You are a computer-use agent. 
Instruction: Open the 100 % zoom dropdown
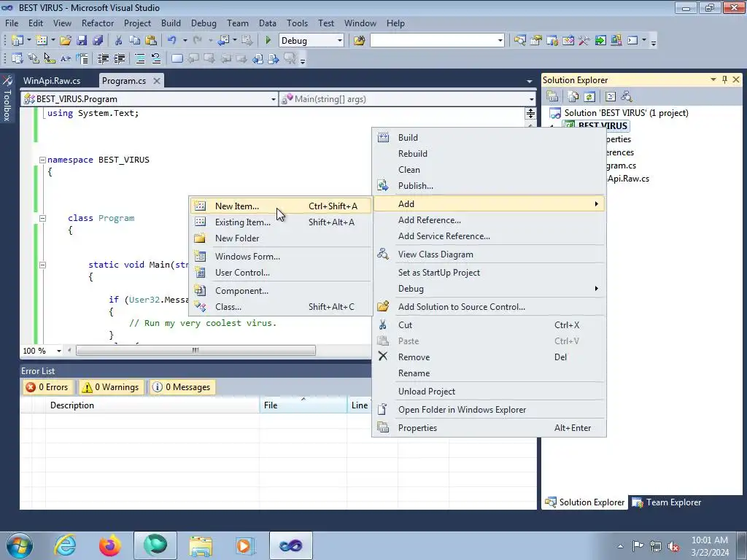point(59,351)
